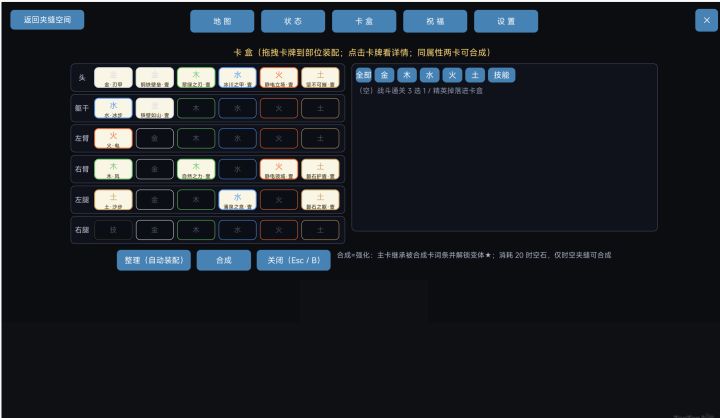Click empty 土 slot in 右腿 row
The height and width of the screenshot is (418, 720).
(x=320, y=230)
